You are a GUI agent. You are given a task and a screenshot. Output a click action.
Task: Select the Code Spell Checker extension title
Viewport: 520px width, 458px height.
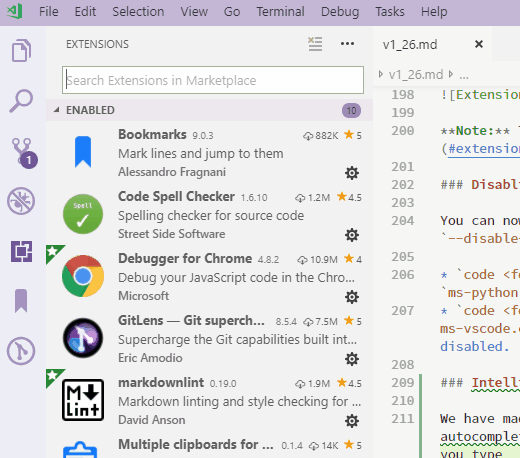tap(176, 196)
